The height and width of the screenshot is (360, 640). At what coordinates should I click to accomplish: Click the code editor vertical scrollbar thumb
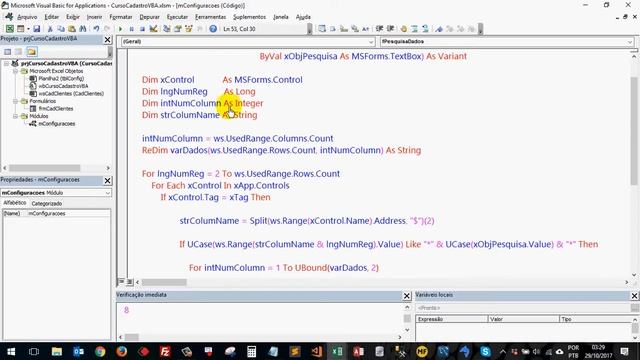tap(634, 130)
